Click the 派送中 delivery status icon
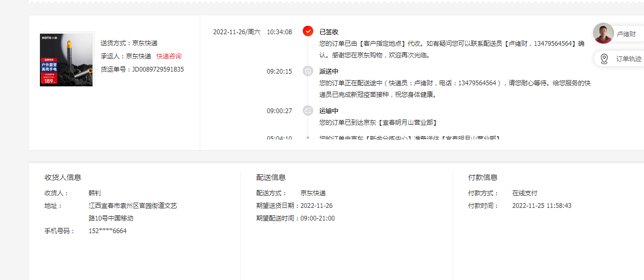Screen dimensions: 644x280 (x=308, y=71)
